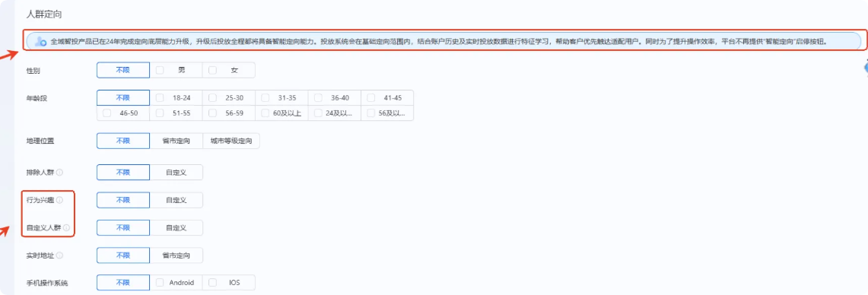The image size is (868, 295).
Task: Choose 省市定向 in the 实时地址 row
Action: (176, 255)
